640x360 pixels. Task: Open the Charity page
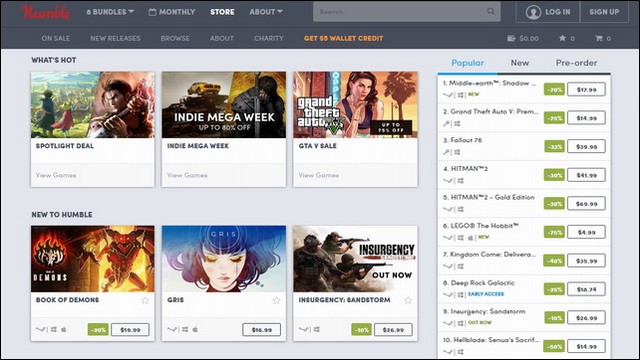coord(269,38)
